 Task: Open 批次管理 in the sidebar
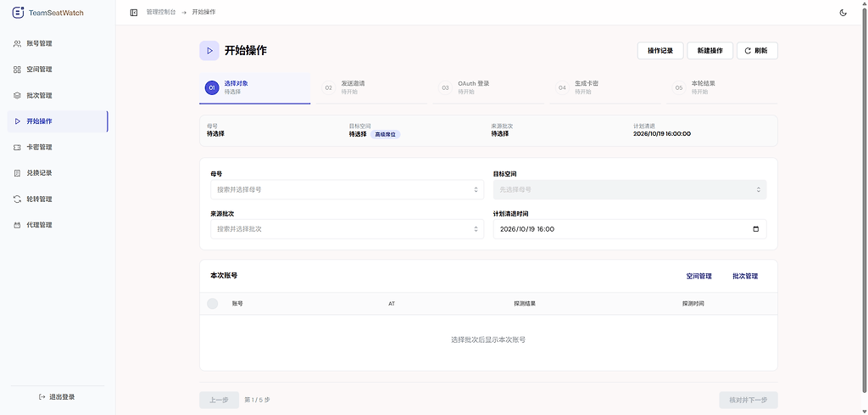click(58, 96)
